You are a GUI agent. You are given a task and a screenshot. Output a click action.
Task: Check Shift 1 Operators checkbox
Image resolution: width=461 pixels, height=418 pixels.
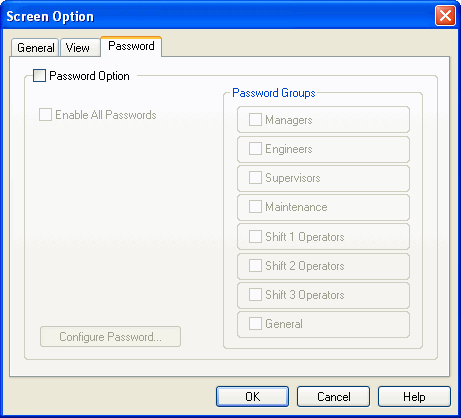(x=255, y=237)
